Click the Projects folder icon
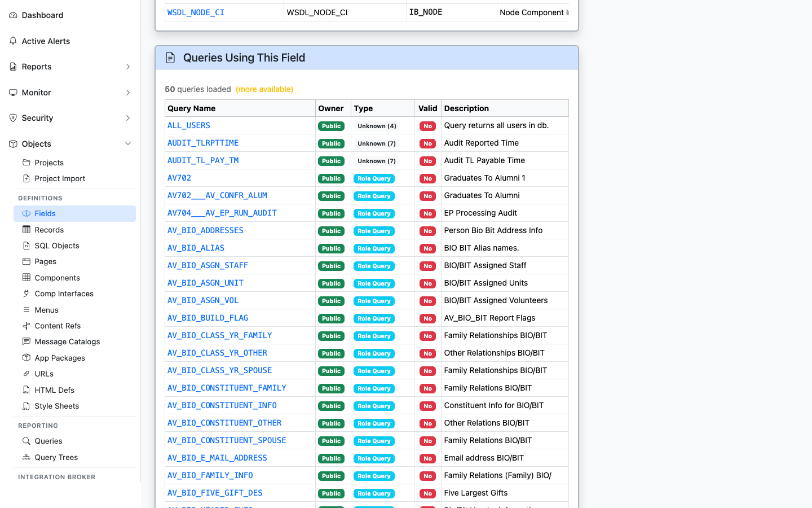The width and height of the screenshot is (812, 508). pos(27,163)
